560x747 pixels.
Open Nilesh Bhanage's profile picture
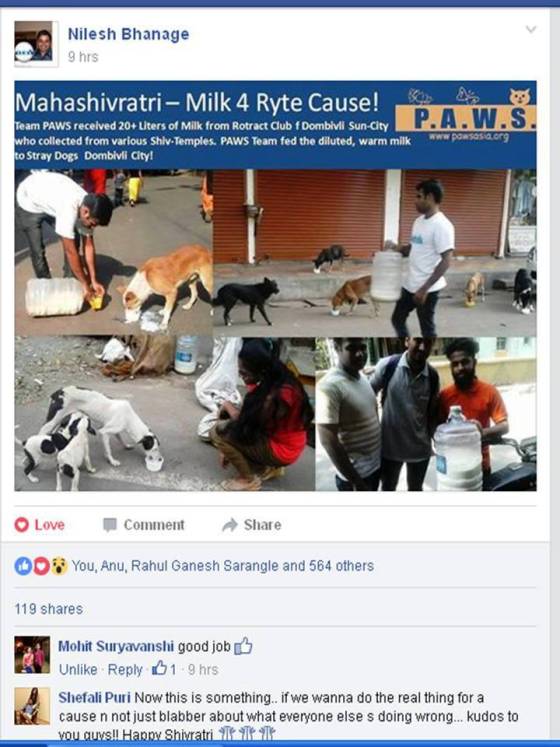click(36, 44)
